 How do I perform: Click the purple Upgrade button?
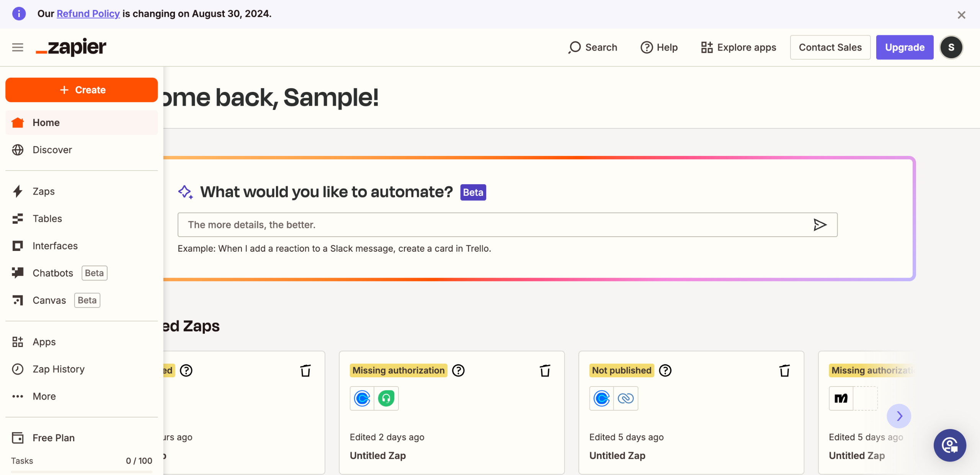905,47
